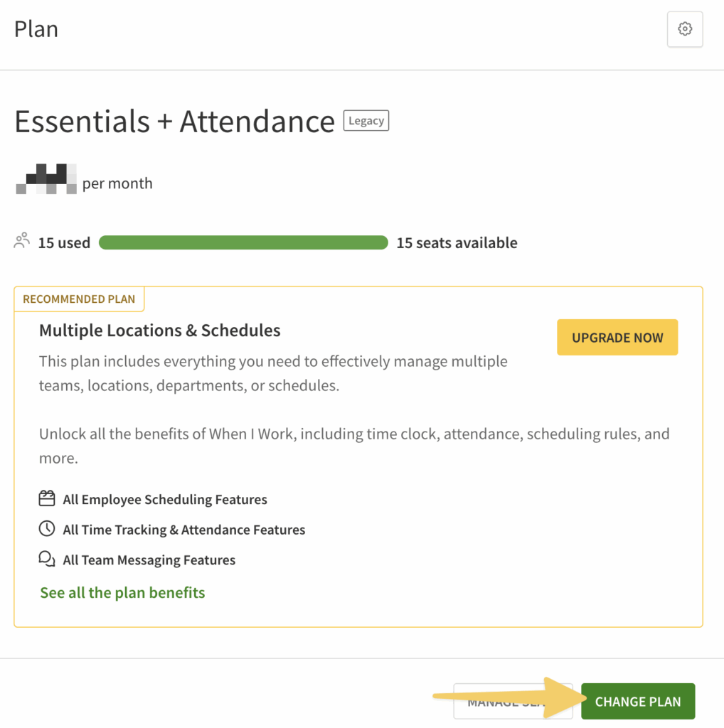Click the 15 seats available label
The width and height of the screenshot is (724, 728).
457,243
